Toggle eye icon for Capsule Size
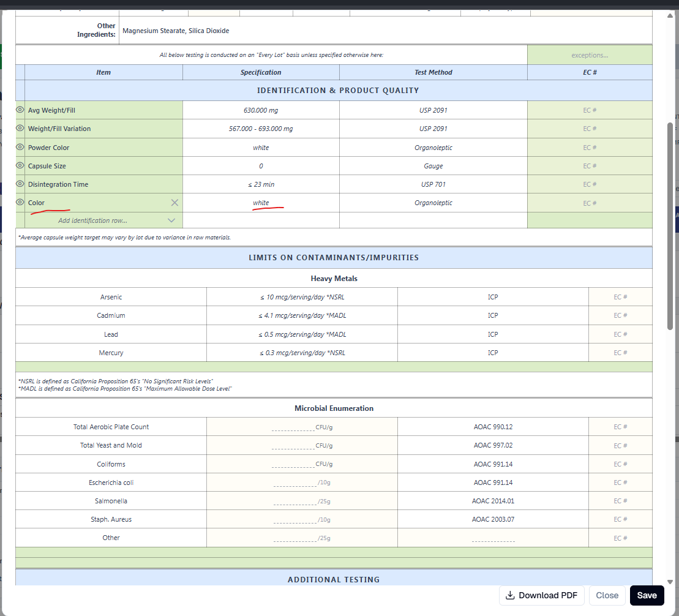The height and width of the screenshot is (616, 679). tap(20, 165)
